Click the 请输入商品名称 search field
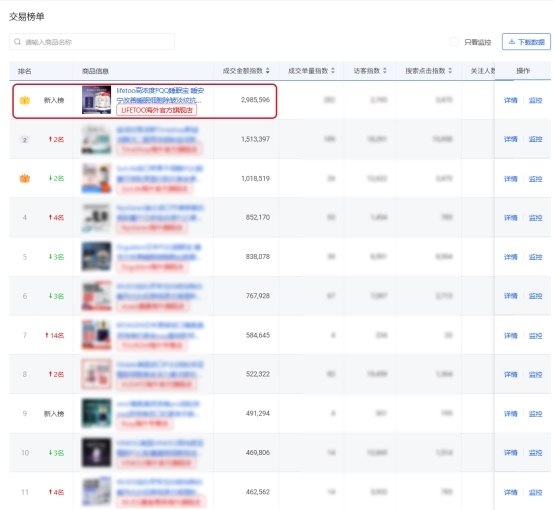The image size is (554, 510). point(92,42)
